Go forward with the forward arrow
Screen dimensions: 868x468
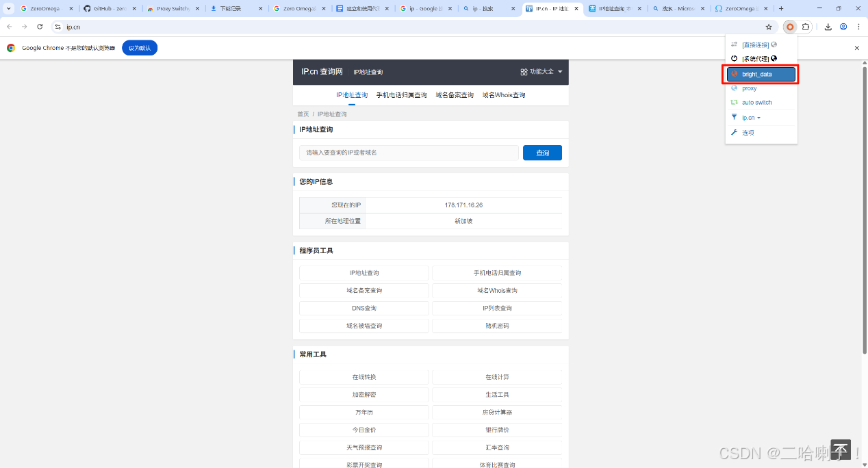pos(25,27)
